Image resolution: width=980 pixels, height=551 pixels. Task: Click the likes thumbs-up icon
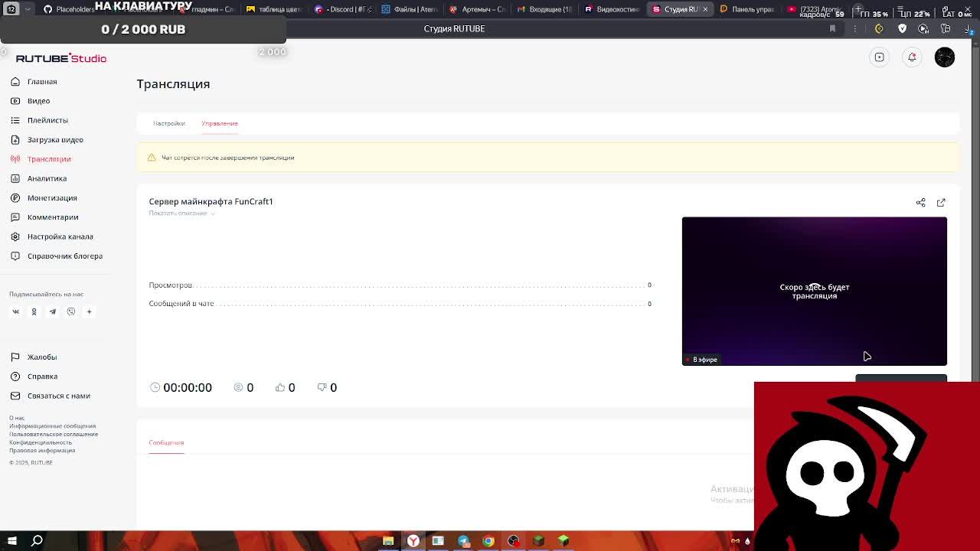click(x=280, y=388)
